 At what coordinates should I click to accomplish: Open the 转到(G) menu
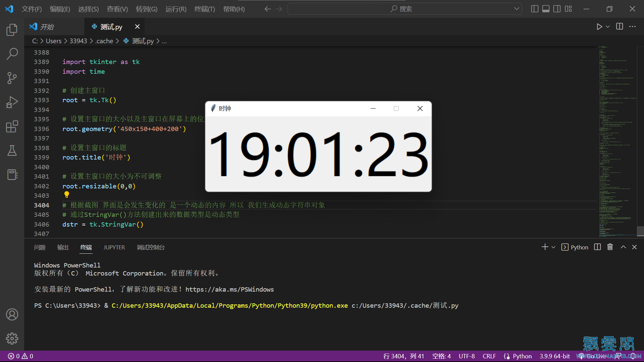point(147,9)
